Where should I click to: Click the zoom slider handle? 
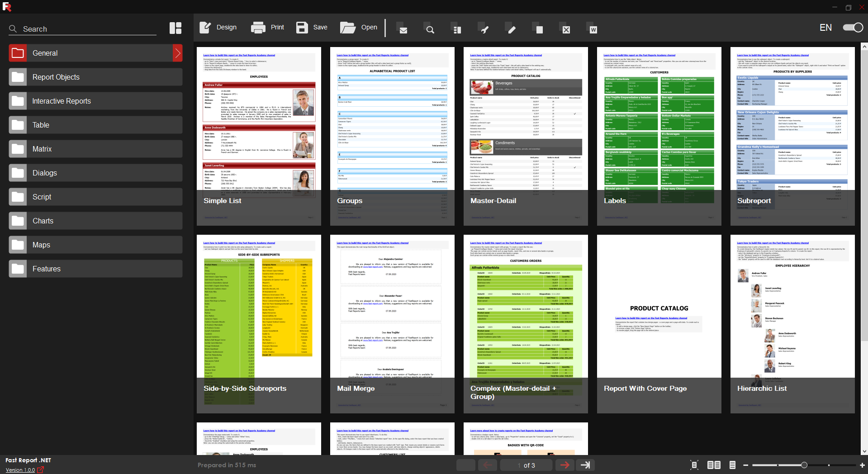click(x=804, y=465)
